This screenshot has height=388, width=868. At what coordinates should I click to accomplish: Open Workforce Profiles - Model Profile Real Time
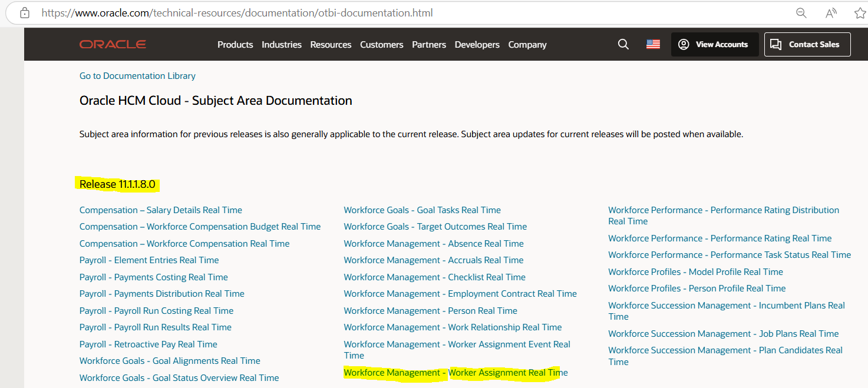click(696, 272)
